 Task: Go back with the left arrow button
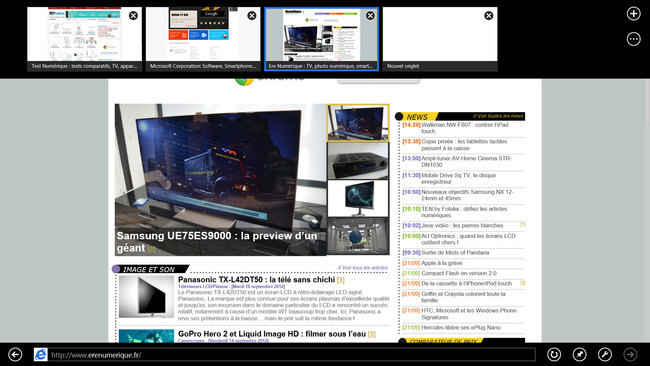[x=15, y=354]
